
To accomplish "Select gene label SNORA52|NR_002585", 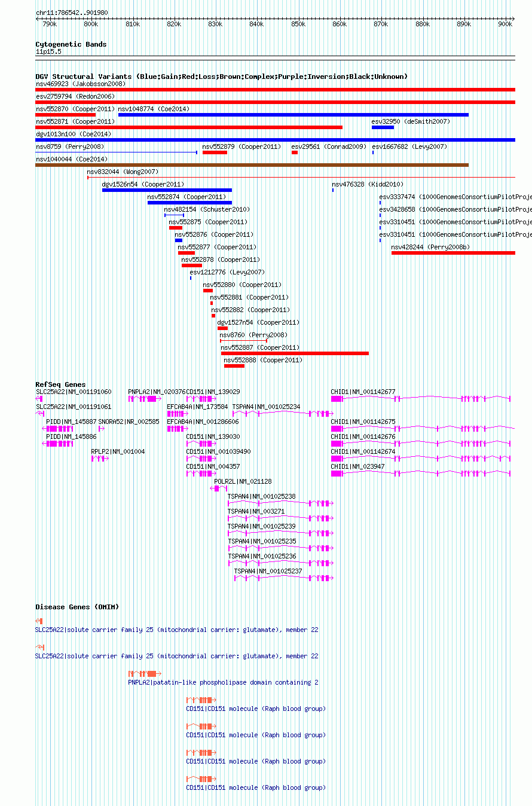I will (x=129, y=422).
